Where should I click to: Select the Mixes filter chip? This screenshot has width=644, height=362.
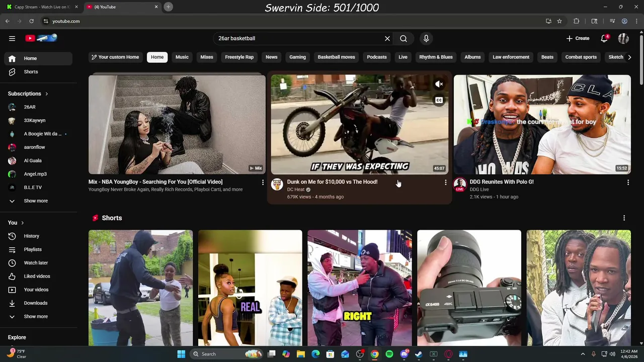pos(207,57)
